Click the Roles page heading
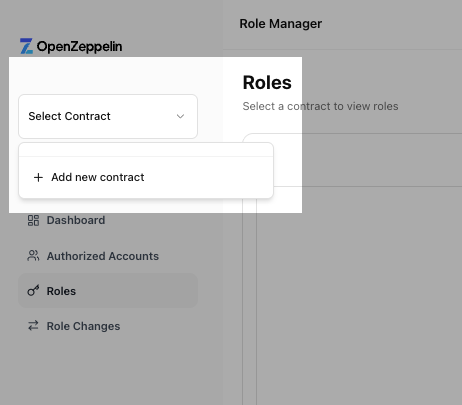This screenshot has width=462, height=405. point(267,83)
